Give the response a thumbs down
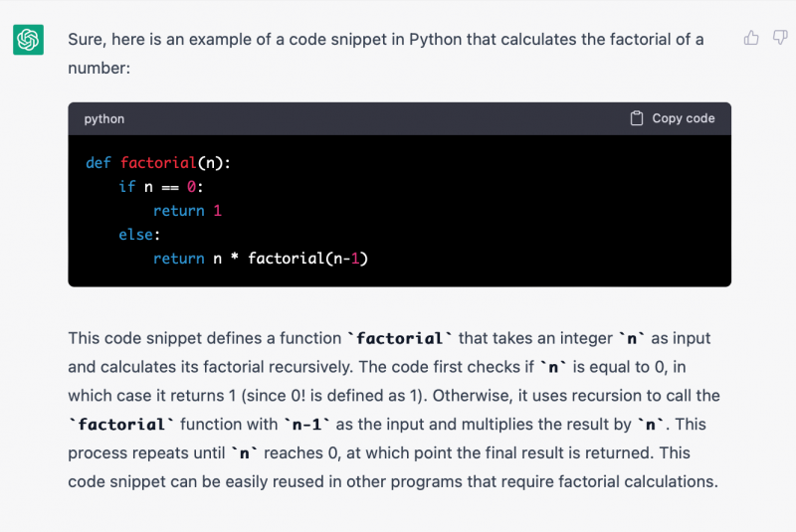The height and width of the screenshot is (532, 796). pos(780,38)
